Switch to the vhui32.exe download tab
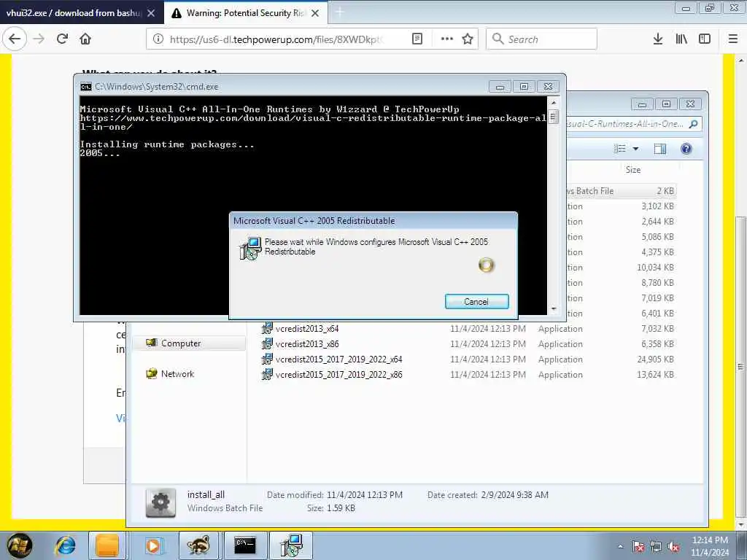 pos(74,13)
